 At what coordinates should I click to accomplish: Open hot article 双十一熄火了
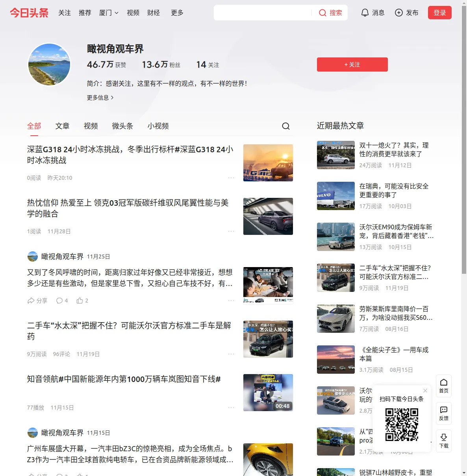click(394, 149)
